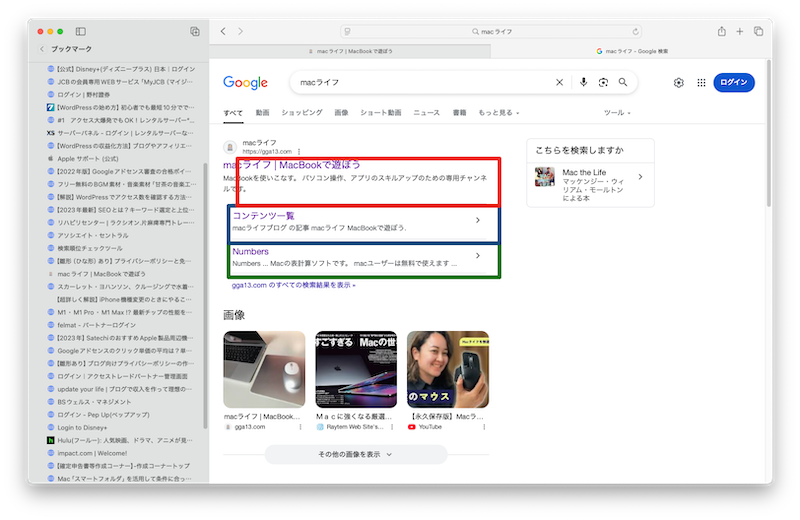Image resolution: width=800 pixels, height=520 pixels.
Task: Open the gga13.com MacBook image thumbnail
Action: click(x=264, y=369)
